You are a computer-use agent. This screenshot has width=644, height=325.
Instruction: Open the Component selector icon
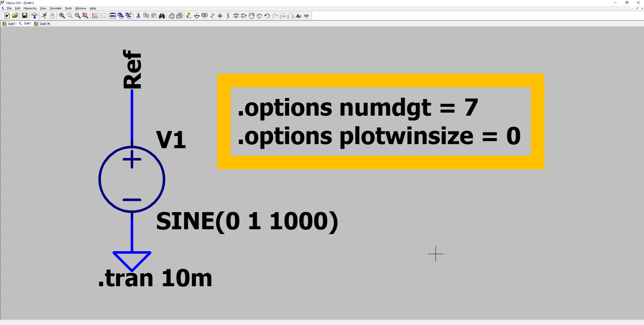[x=244, y=15]
